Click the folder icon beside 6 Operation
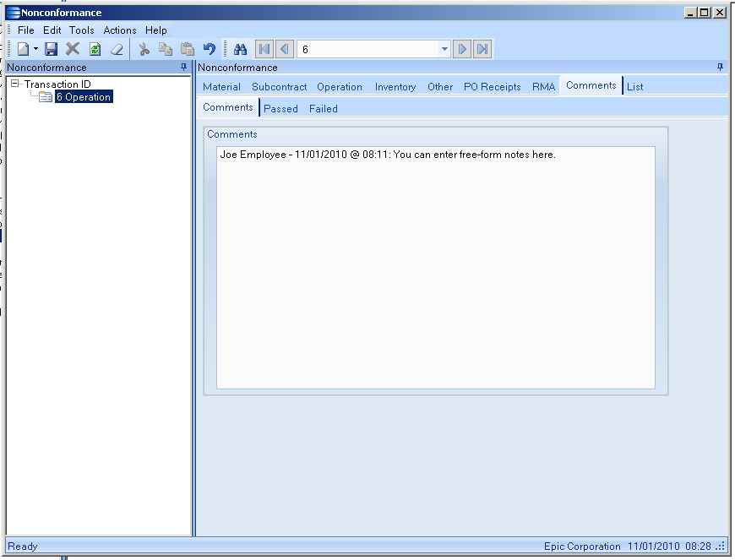 (46, 97)
